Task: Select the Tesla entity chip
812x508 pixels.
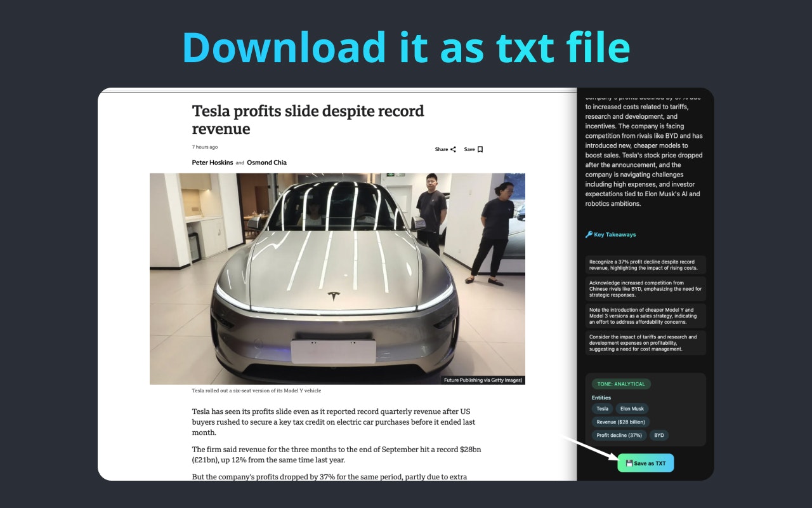Action: (601, 408)
